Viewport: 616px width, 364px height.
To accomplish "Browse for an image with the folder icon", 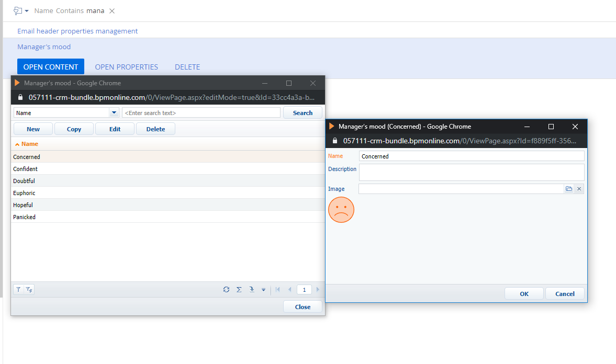I will click(x=569, y=189).
